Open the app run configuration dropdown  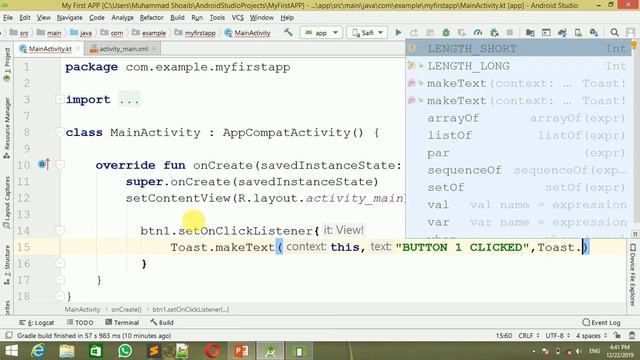pos(321,33)
